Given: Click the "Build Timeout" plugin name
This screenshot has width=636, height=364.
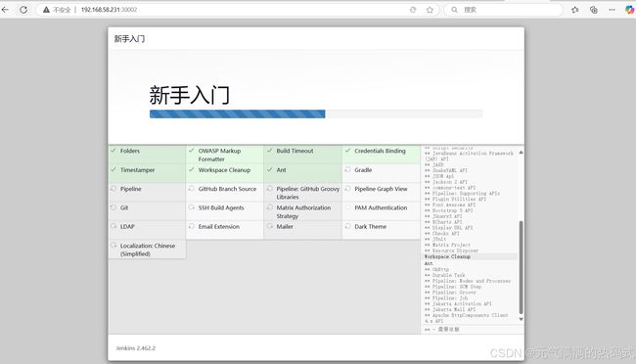Looking at the screenshot, I should (295, 151).
